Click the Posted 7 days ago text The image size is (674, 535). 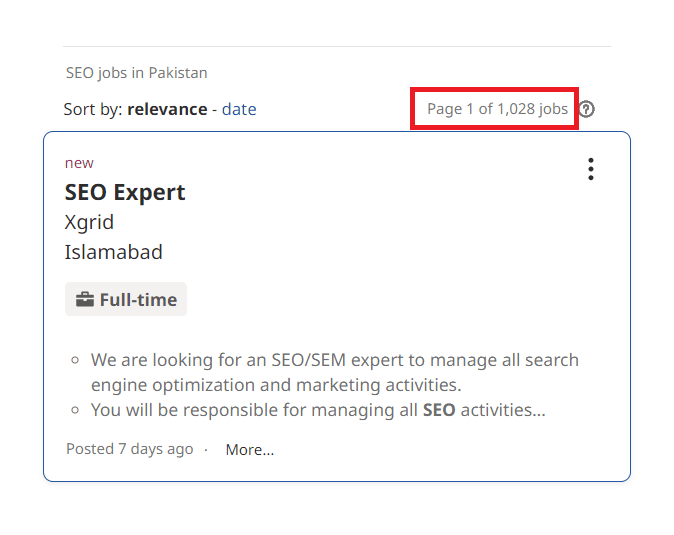point(129,449)
